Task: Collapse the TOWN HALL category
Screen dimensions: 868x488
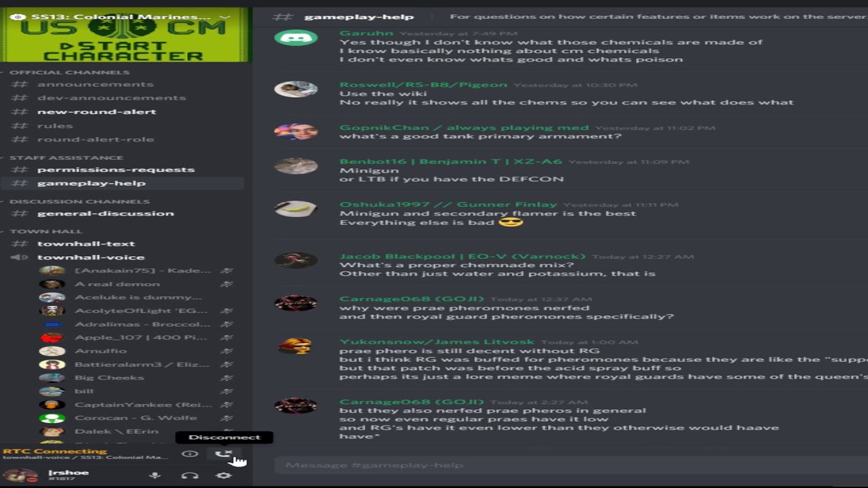Action: pos(45,231)
